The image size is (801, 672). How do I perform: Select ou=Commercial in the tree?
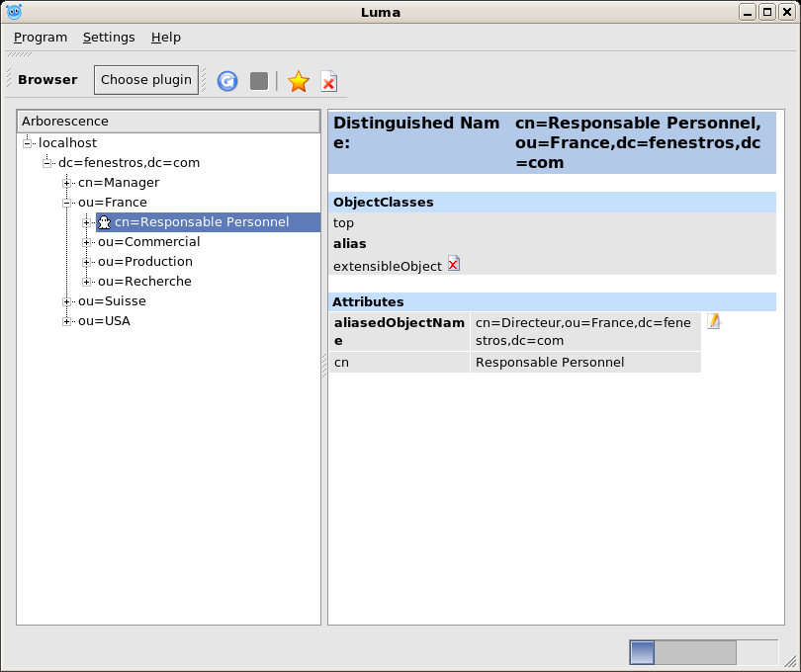[x=148, y=242]
